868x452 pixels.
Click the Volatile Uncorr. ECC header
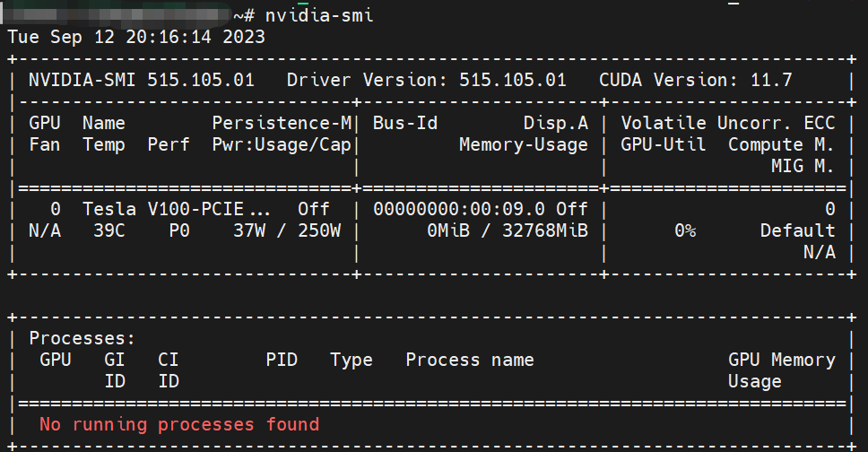(727, 123)
